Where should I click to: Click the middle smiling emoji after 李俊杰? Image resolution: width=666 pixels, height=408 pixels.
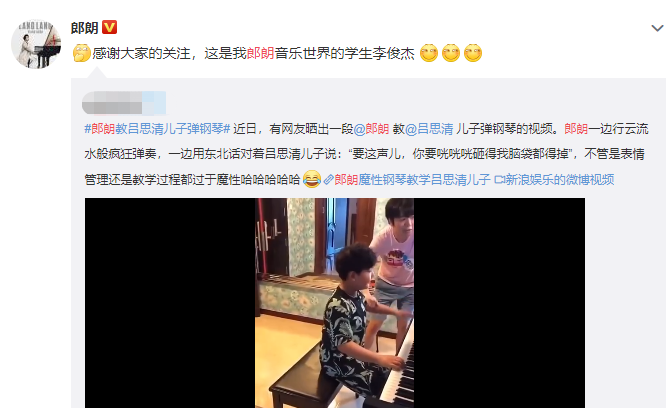pyautogui.click(x=451, y=53)
